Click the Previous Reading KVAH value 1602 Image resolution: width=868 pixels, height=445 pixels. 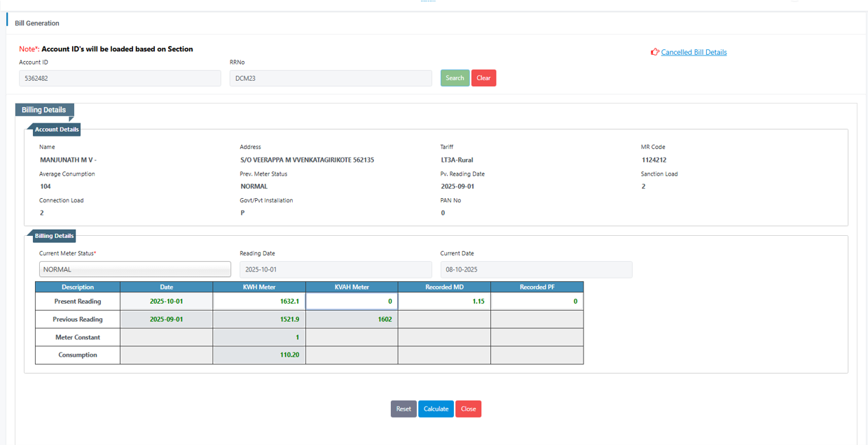pos(351,320)
